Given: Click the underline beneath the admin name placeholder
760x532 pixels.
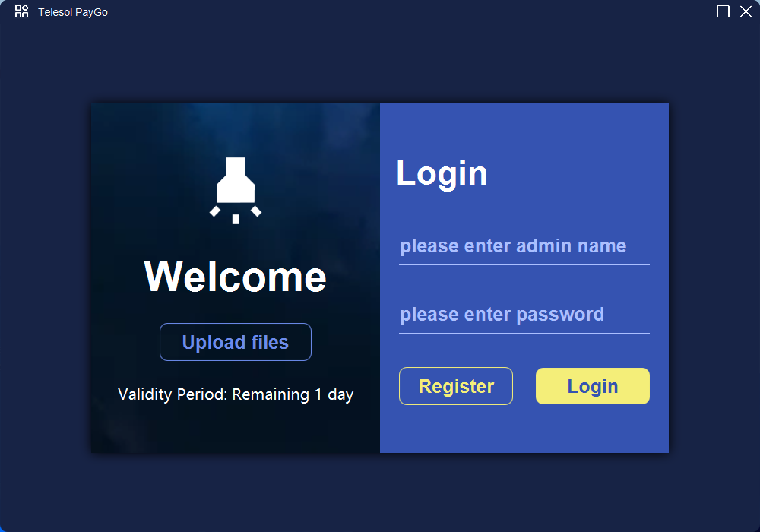Looking at the screenshot, I should (x=524, y=265).
